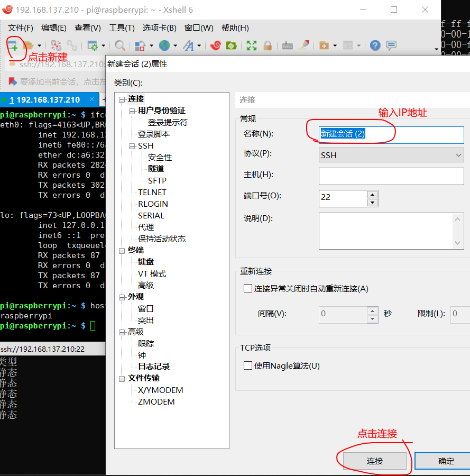Screen dimensions: 470x476
Task: Select 日志记录 in category tree
Action: pyautogui.click(x=154, y=367)
